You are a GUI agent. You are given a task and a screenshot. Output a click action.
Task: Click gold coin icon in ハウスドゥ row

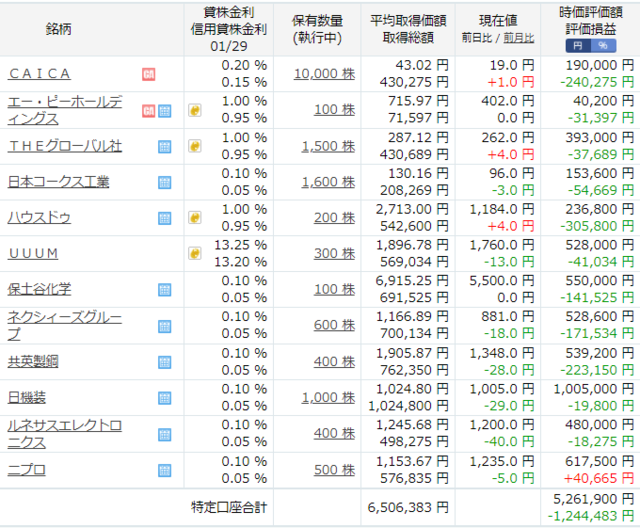(x=195, y=217)
